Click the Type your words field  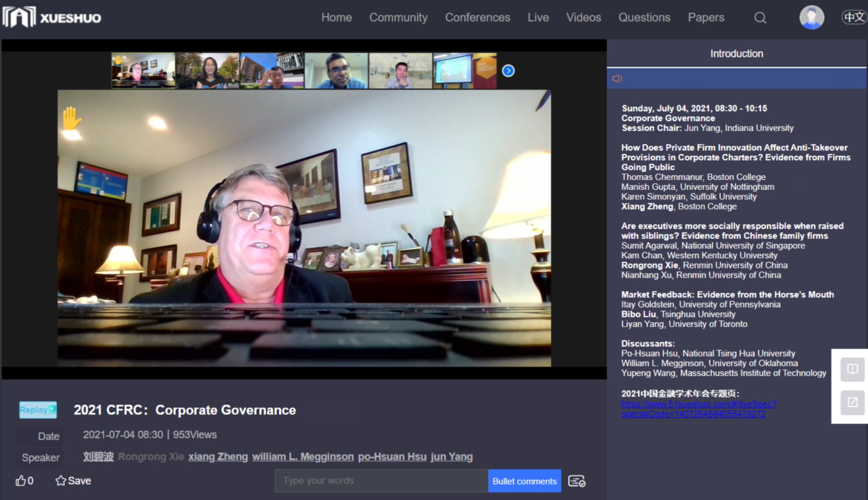pyautogui.click(x=381, y=481)
